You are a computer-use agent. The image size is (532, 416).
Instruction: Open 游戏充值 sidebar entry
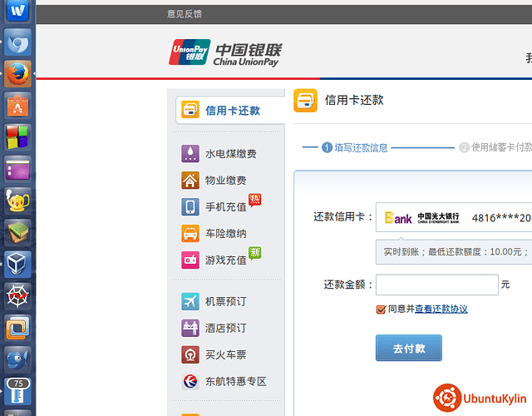(225, 260)
